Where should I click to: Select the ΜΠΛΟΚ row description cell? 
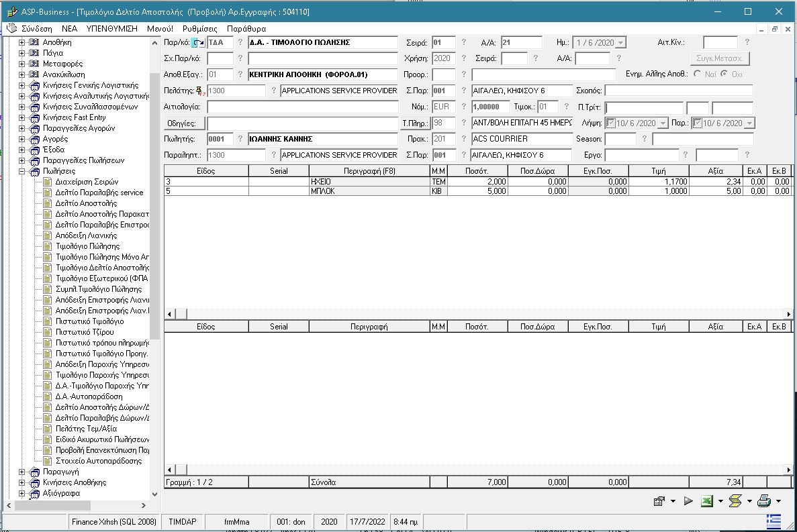pyautogui.click(x=369, y=191)
